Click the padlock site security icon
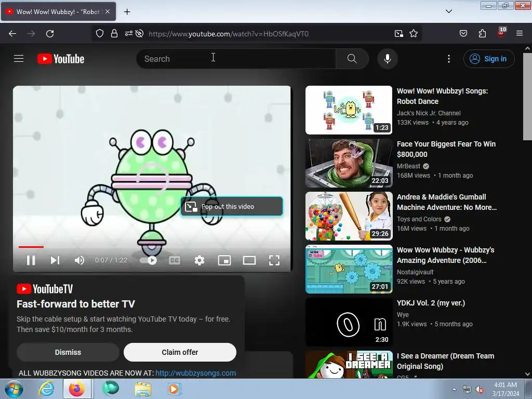The image size is (532, 399). (x=114, y=34)
